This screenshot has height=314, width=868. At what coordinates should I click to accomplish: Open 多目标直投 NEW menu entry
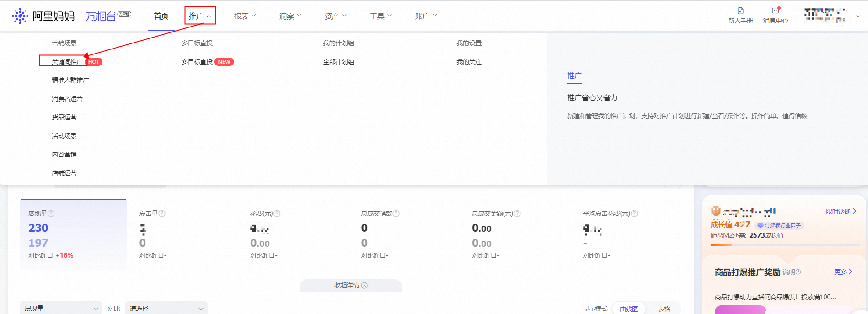[197, 62]
